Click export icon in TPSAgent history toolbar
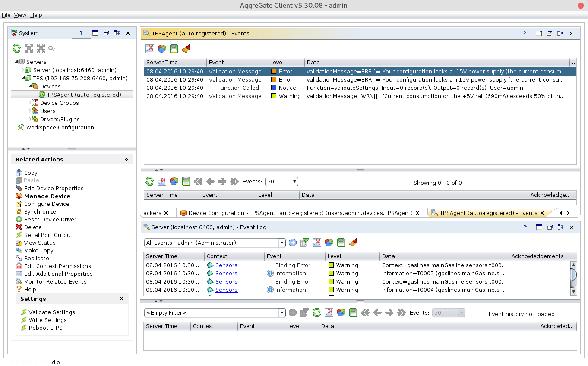 coord(186,181)
